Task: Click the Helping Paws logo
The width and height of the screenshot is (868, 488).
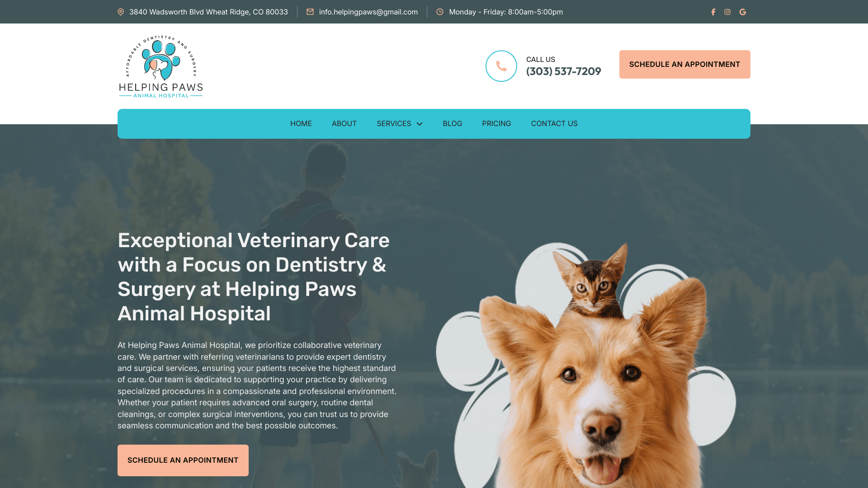Action: coord(161,66)
